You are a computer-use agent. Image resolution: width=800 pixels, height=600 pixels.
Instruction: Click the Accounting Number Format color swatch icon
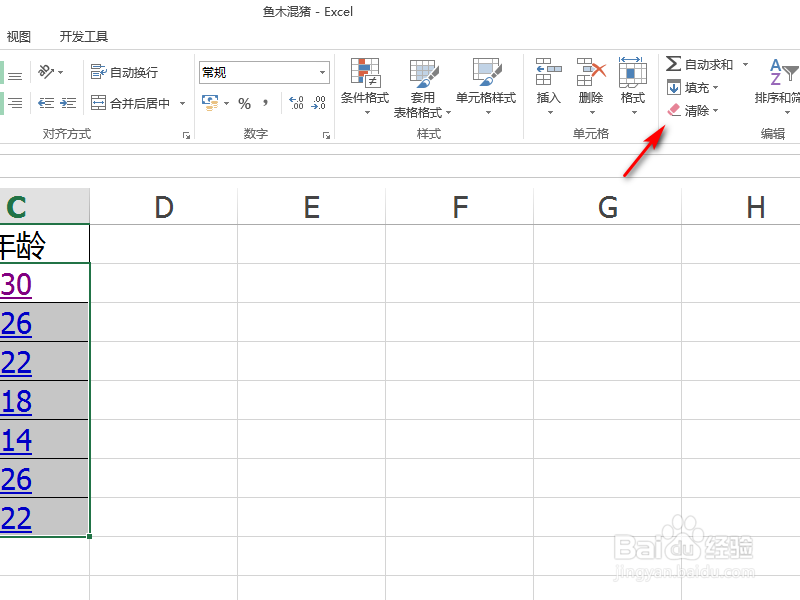[211, 102]
